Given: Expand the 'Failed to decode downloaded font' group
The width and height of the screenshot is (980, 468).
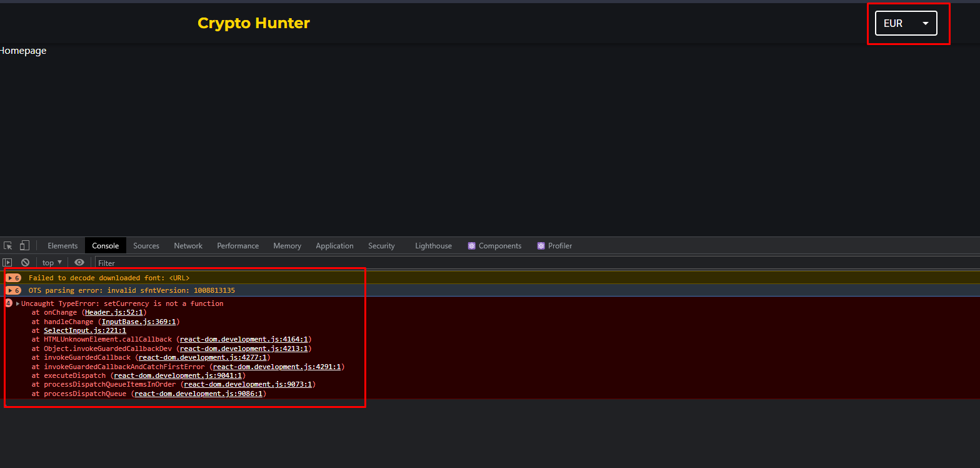Looking at the screenshot, I should tap(14, 278).
